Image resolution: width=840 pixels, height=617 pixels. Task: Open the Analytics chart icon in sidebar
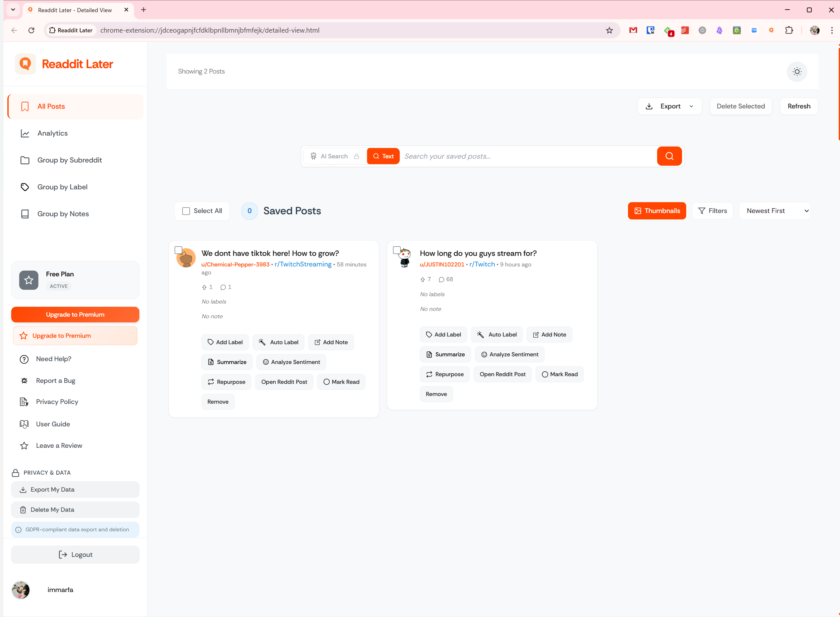[25, 133]
